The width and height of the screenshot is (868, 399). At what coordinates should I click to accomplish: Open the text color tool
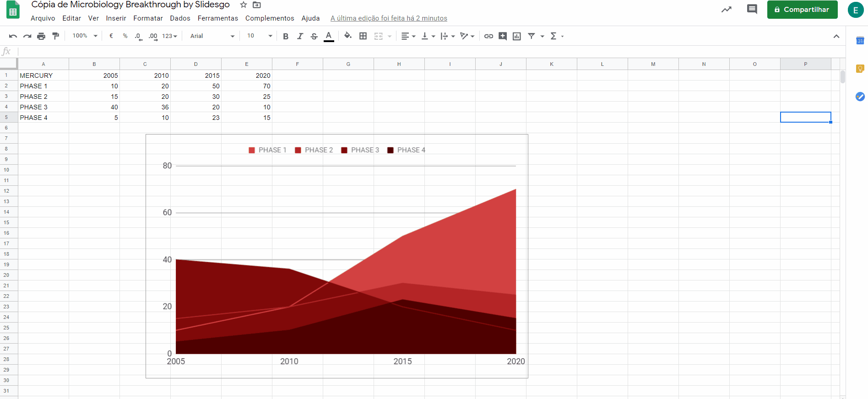click(x=329, y=36)
